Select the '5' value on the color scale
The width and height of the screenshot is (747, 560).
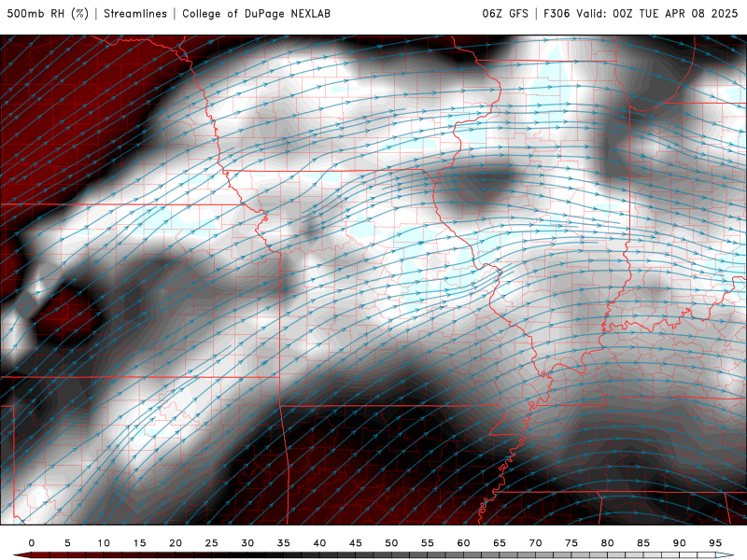pyautogui.click(x=67, y=543)
